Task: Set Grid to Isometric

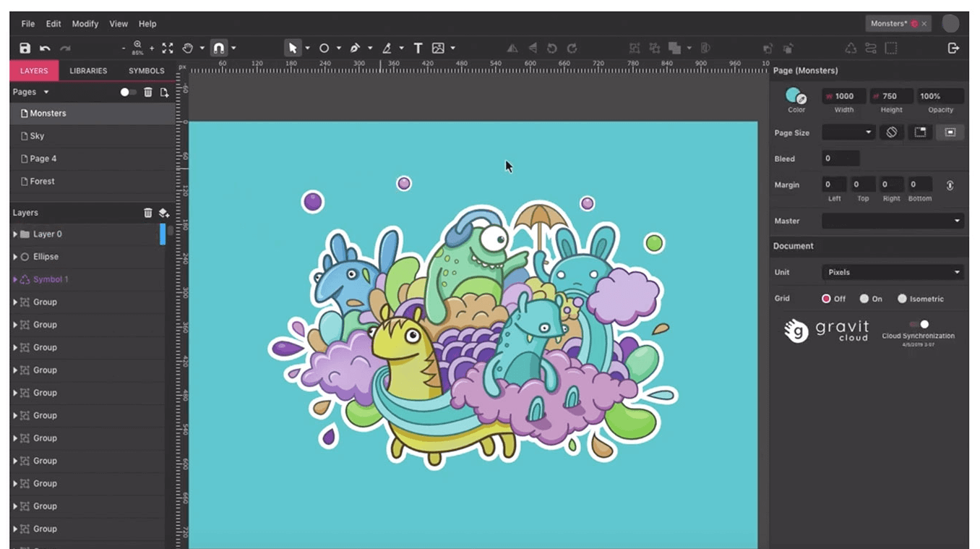Action: point(903,298)
